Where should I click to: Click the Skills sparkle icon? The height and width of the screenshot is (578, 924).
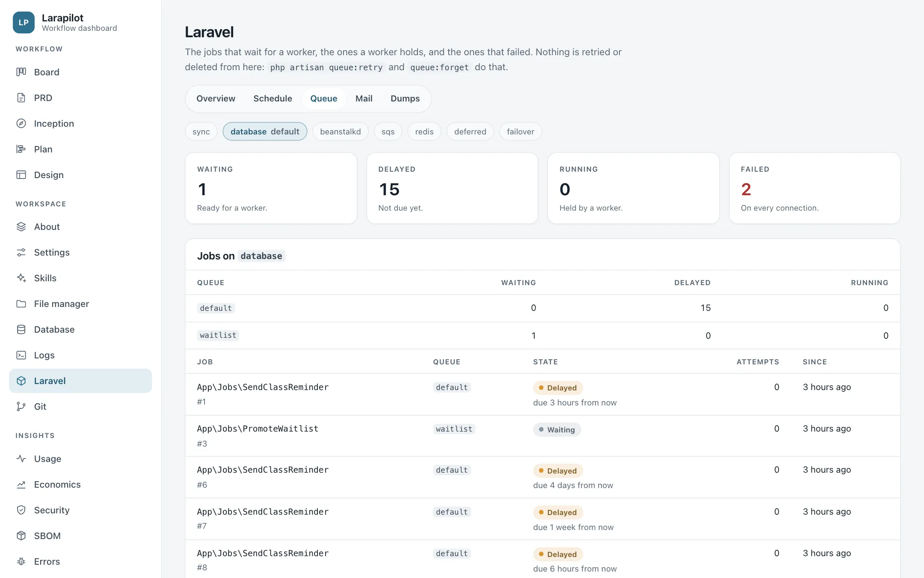(21, 278)
